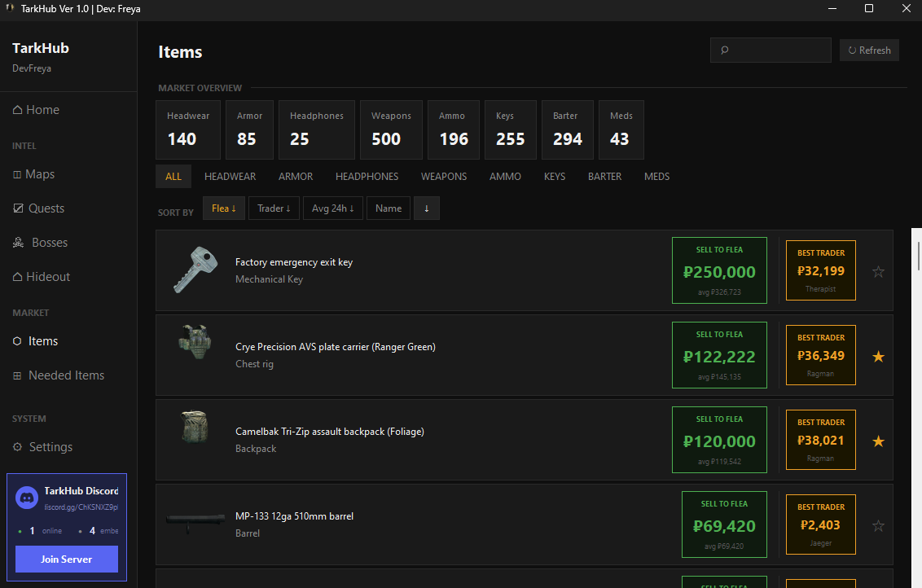922x588 pixels.
Task: Click the Barter 294 overview card
Action: click(x=568, y=130)
